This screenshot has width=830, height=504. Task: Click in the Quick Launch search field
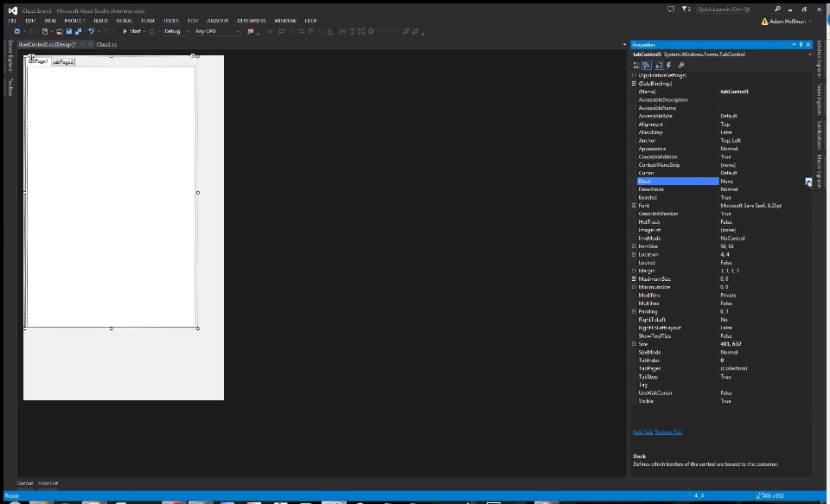[735, 9]
